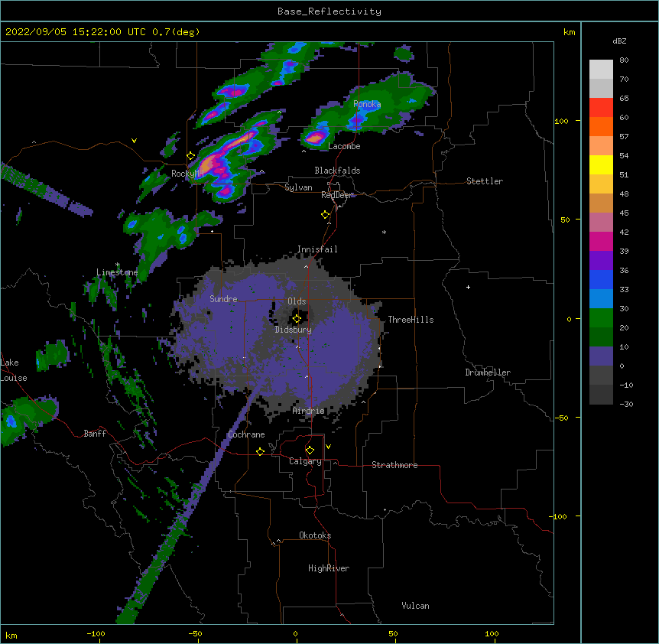Click the Limestone label

coord(117,272)
